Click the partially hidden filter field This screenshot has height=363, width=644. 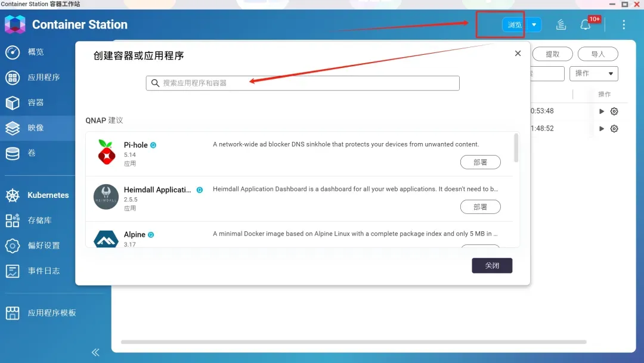(547, 73)
